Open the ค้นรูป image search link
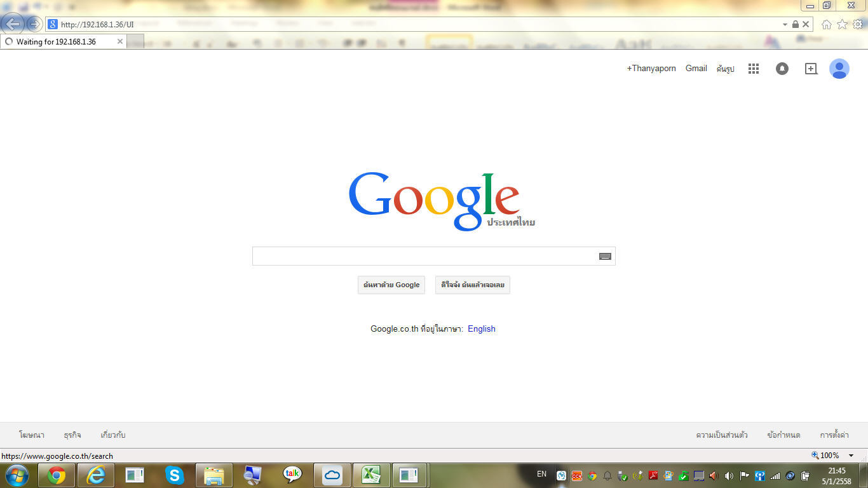The width and height of the screenshot is (868, 488). pos(725,69)
